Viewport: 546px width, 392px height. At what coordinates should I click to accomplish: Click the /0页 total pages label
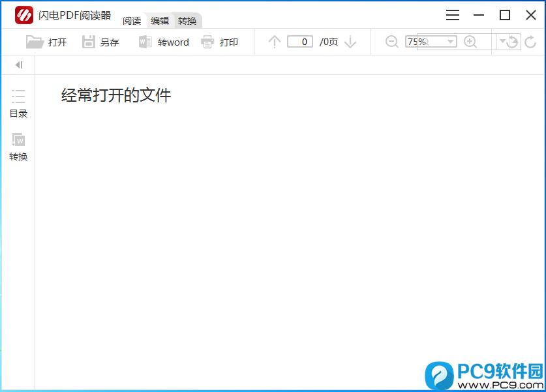pos(329,42)
